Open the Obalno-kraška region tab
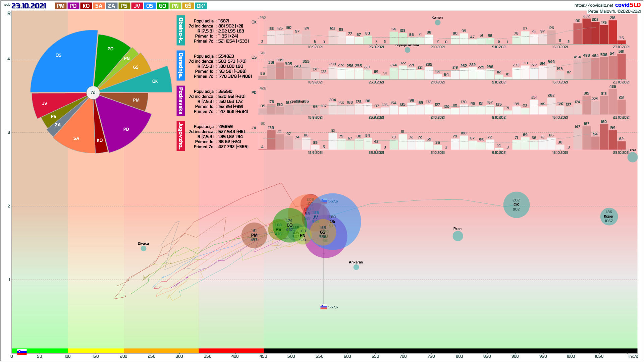 coord(181,31)
